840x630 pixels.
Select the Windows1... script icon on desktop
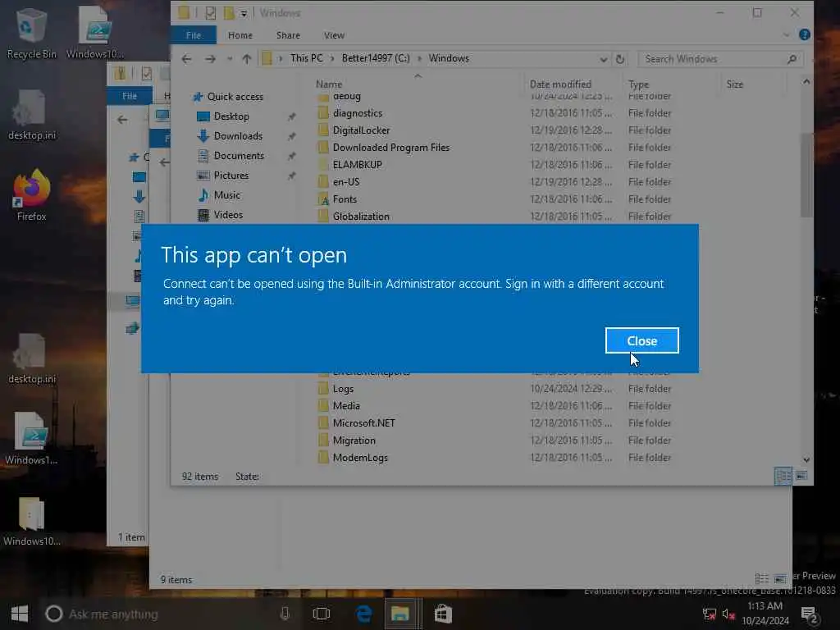click(32, 439)
